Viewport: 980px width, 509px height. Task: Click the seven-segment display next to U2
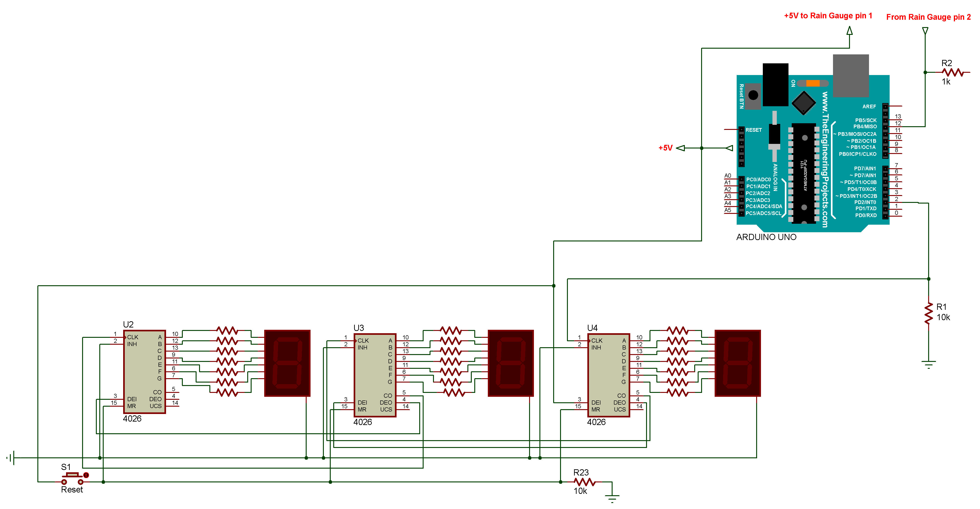[x=287, y=363]
